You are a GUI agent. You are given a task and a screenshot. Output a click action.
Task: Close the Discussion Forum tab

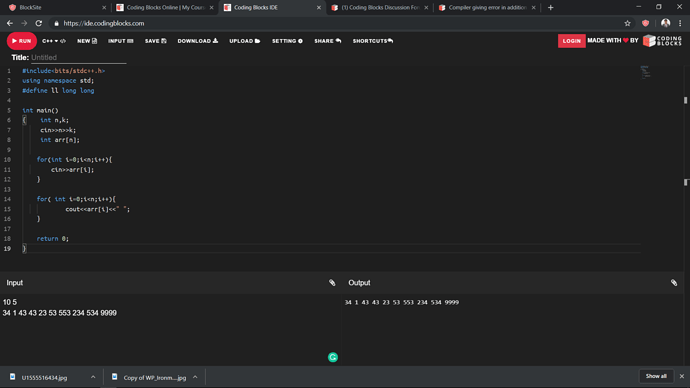tap(426, 7)
